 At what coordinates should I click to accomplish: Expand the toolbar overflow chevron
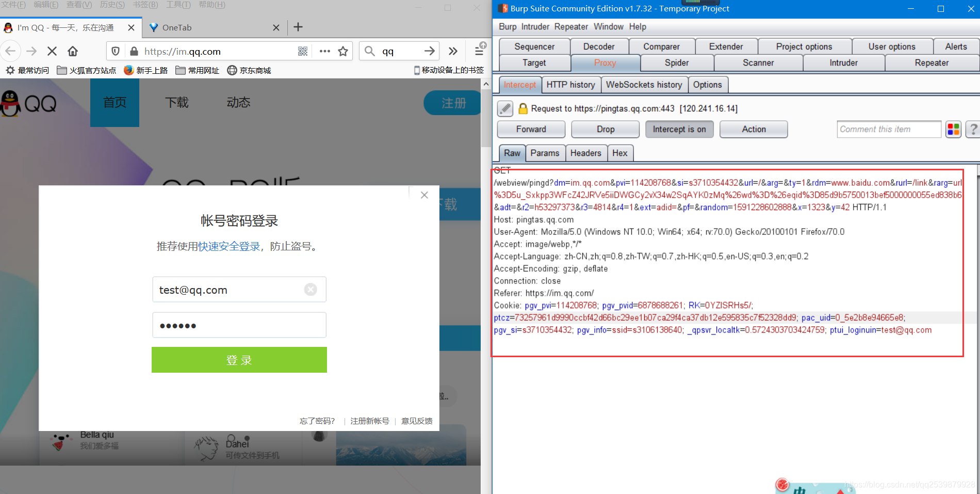click(453, 51)
